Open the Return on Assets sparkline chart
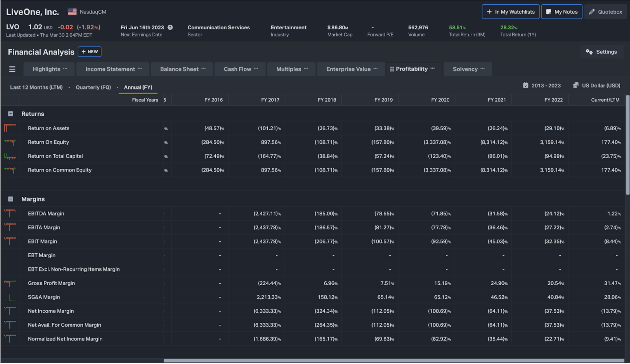Image resolution: width=630 pixels, height=364 pixels. [10, 128]
